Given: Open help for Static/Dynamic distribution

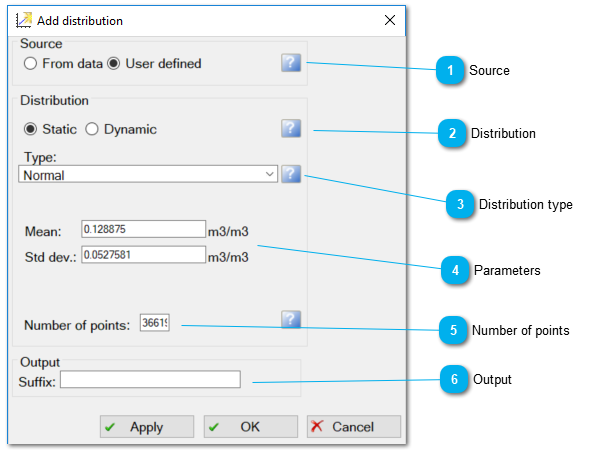Looking at the screenshot, I should [x=291, y=128].
